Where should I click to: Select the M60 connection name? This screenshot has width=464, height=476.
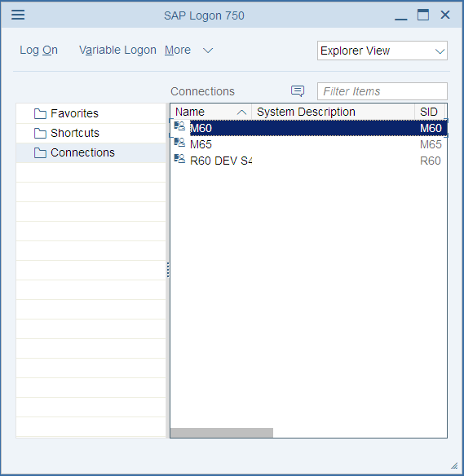201,128
